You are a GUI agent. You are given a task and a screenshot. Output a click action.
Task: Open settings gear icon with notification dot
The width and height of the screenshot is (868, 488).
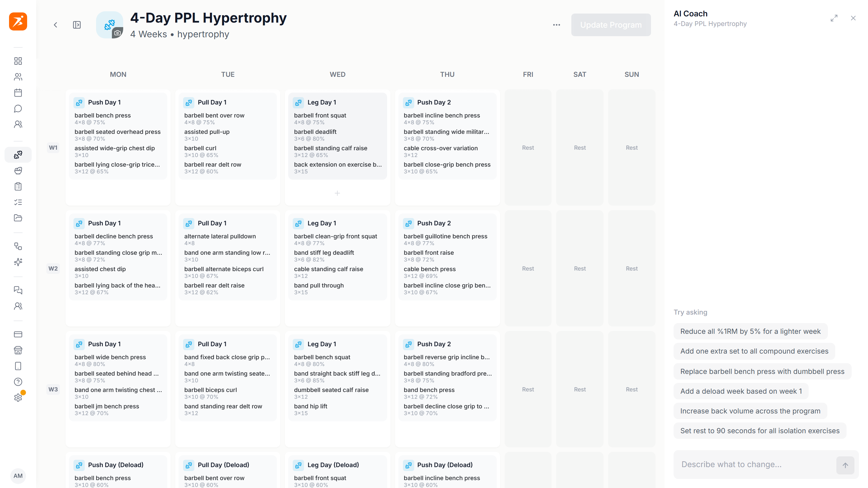pyautogui.click(x=18, y=397)
